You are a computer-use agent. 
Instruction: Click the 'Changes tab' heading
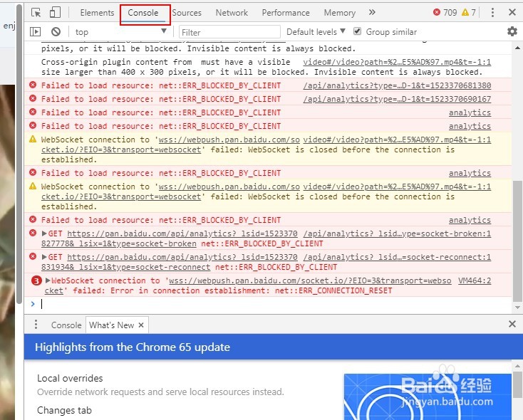(64, 410)
